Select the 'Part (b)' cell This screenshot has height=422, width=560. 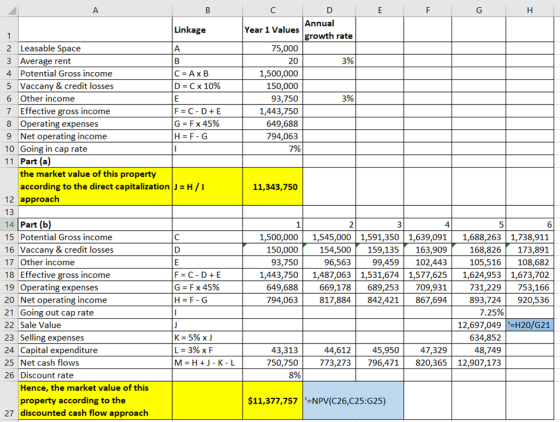[x=95, y=225]
